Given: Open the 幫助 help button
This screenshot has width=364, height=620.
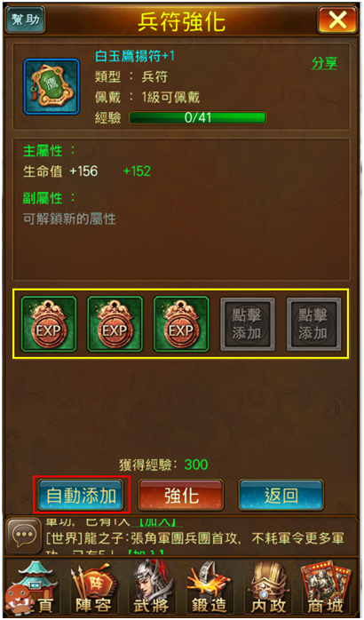Looking at the screenshot, I should (25, 20).
